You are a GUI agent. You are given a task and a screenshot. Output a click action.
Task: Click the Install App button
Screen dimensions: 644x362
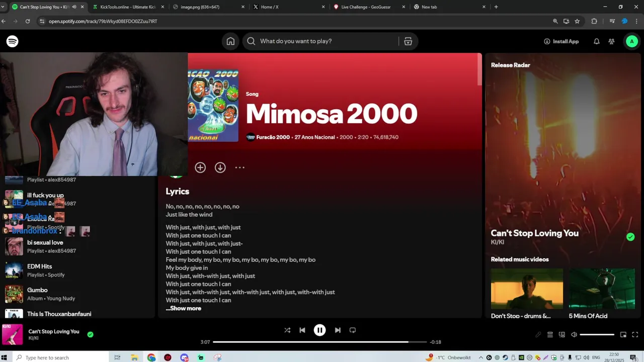(x=561, y=41)
